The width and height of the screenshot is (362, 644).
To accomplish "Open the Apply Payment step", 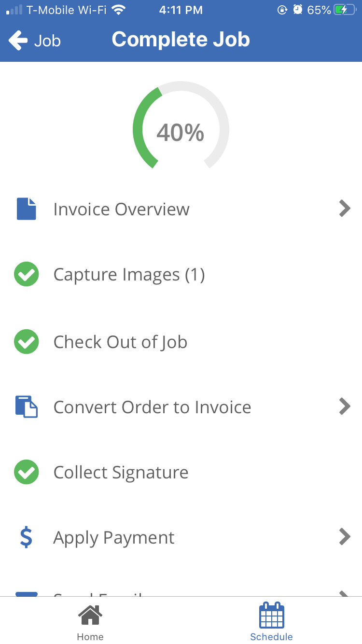I will (114, 537).
